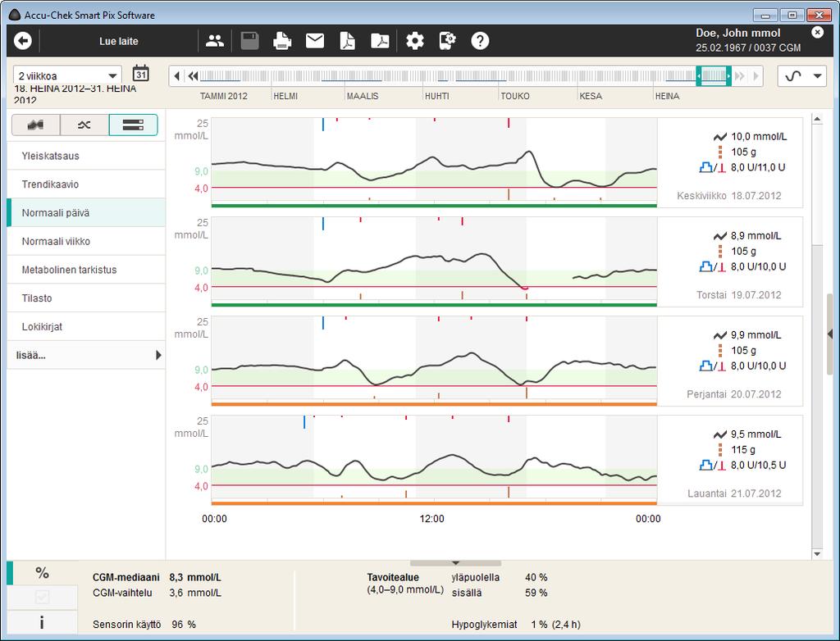Image resolution: width=840 pixels, height=641 pixels.
Task: Click the highlighted time window on the timeline
Action: point(714,76)
